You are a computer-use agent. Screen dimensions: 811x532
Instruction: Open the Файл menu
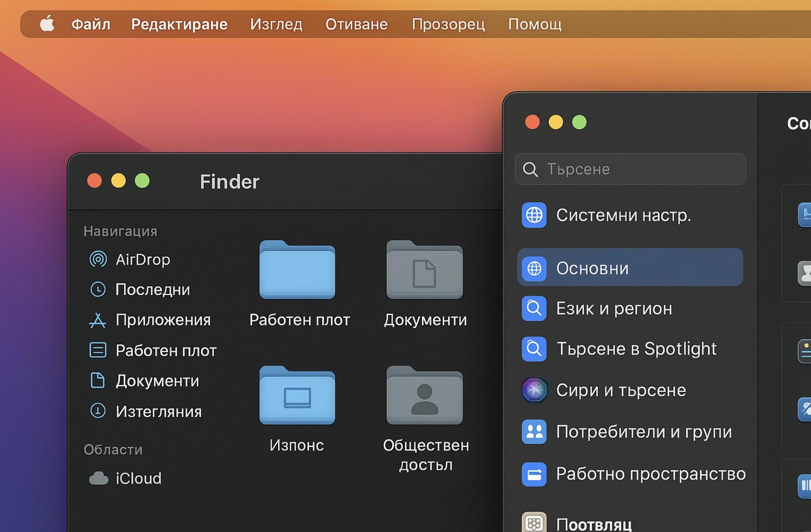tap(90, 24)
